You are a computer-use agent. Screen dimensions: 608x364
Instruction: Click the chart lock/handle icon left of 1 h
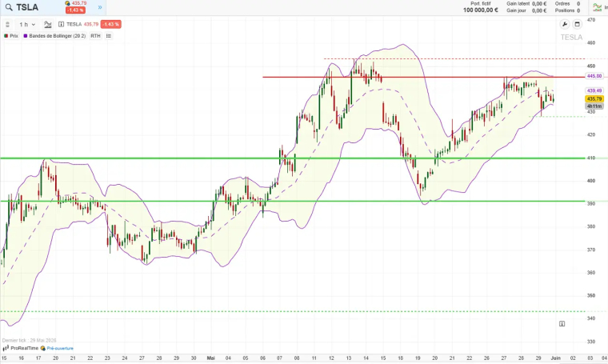click(7, 25)
